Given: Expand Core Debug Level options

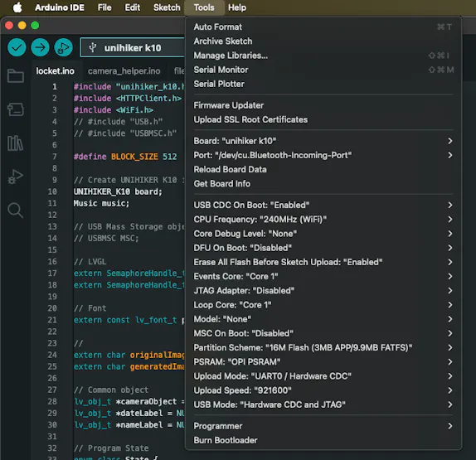Looking at the screenshot, I should (x=323, y=234).
